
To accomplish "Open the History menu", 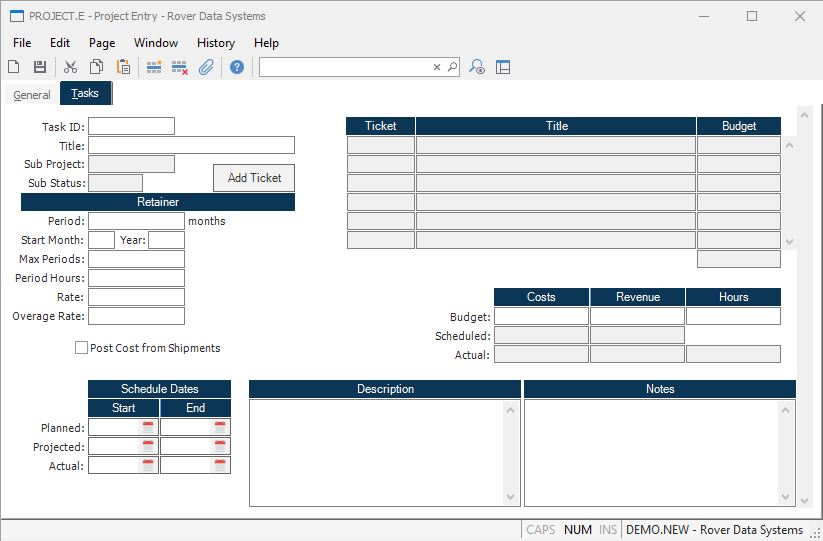I will click(x=215, y=43).
